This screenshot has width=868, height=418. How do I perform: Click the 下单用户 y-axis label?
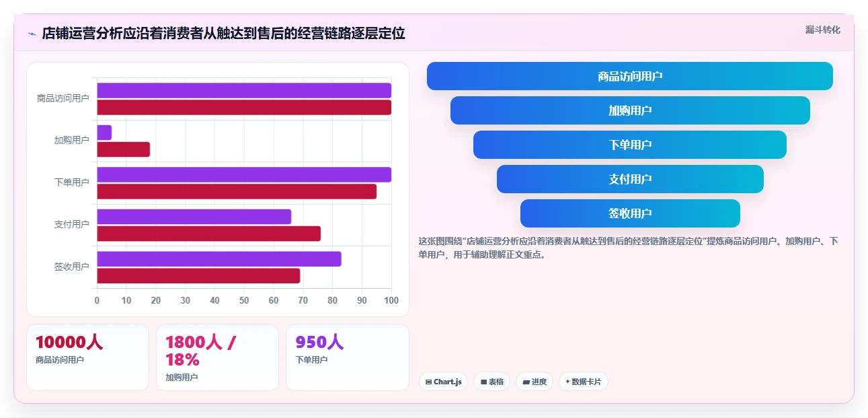pyautogui.click(x=72, y=182)
